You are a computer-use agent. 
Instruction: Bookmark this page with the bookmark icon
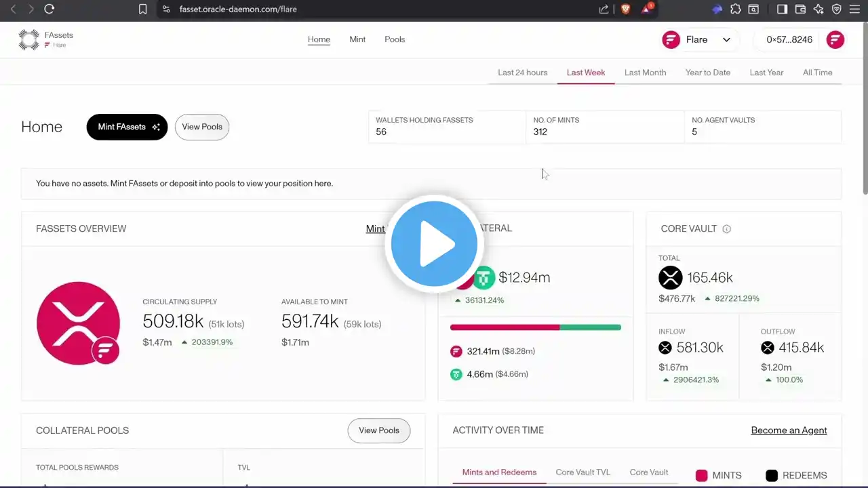(142, 9)
